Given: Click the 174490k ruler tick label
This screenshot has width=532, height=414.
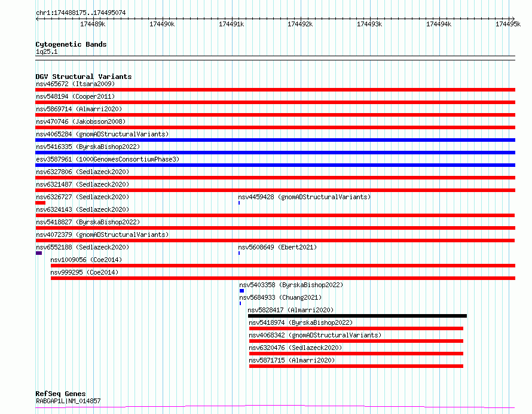Looking at the screenshot, I should tap(162, 24).
